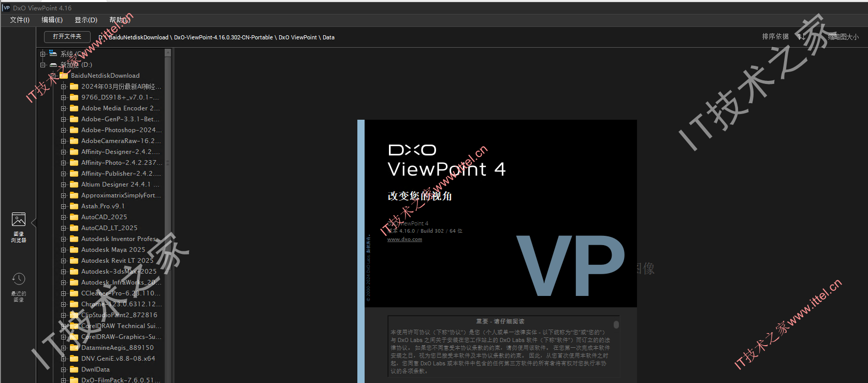Expand the Adobe-GenP-3.3.1 folder
This screenshot has width=868, height=383.
64,119
